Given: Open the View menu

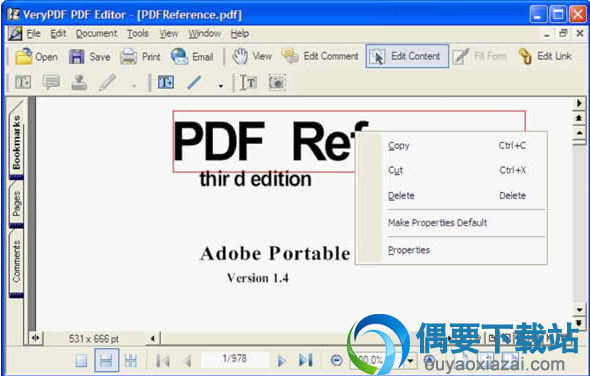Looking at the screenshot, I should 169,34.
